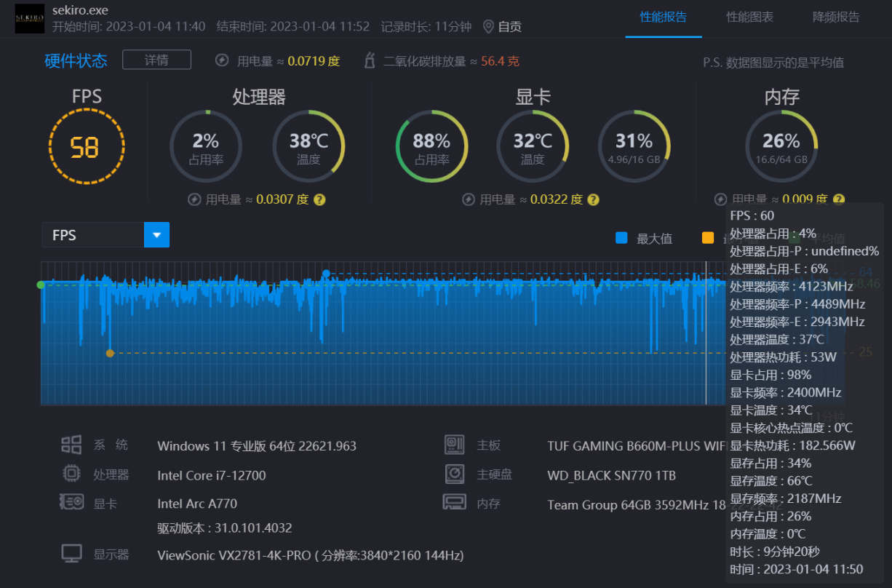The image size is (892, 588).
Task: Click the sekiro.exe game thumbnail icon
Action: [29, 19]
